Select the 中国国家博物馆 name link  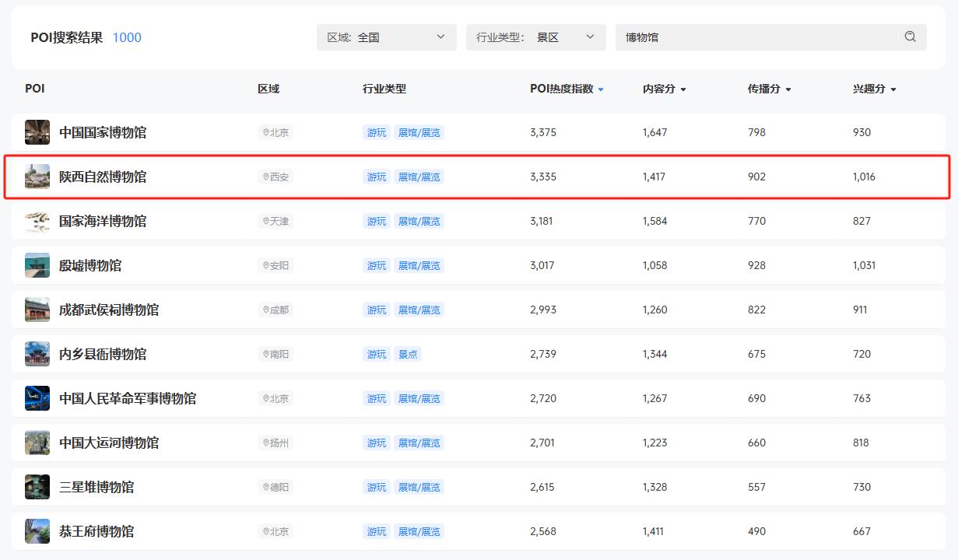tap(103, 132)
